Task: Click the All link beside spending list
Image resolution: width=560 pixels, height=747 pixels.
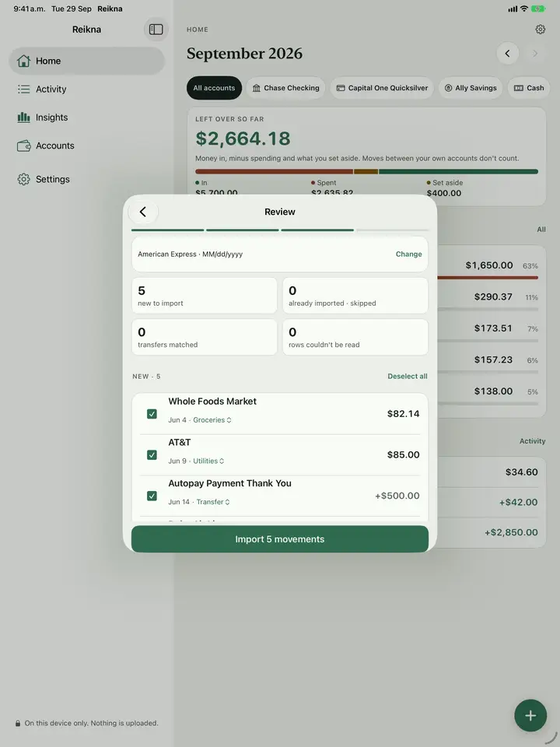Action: [x=541, y=230]
